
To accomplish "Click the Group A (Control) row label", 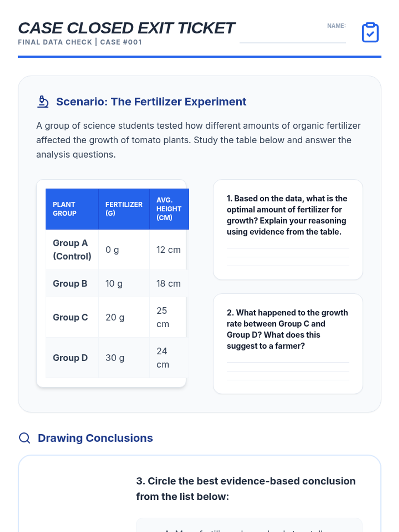I will pyautogui.click(x=72, y=250).
